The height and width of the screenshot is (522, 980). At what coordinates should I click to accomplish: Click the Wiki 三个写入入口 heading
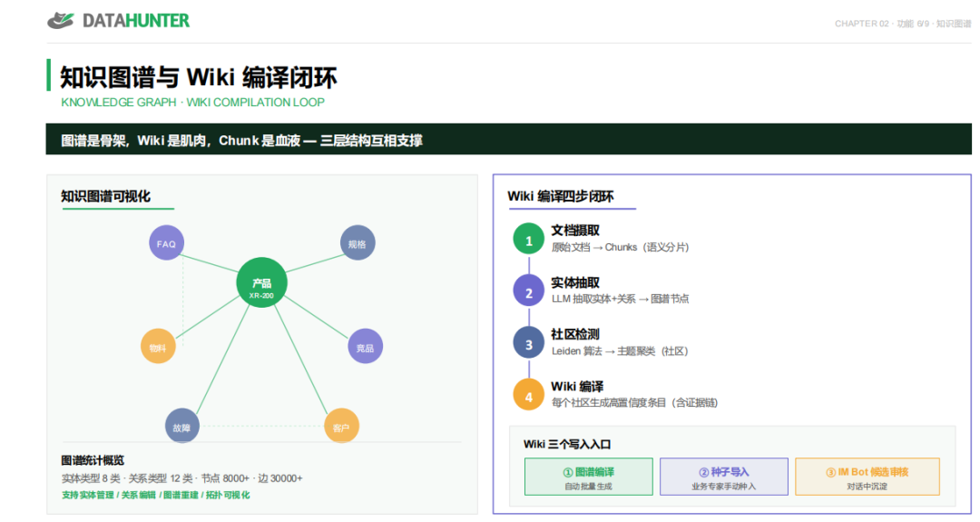pos(567,445)
